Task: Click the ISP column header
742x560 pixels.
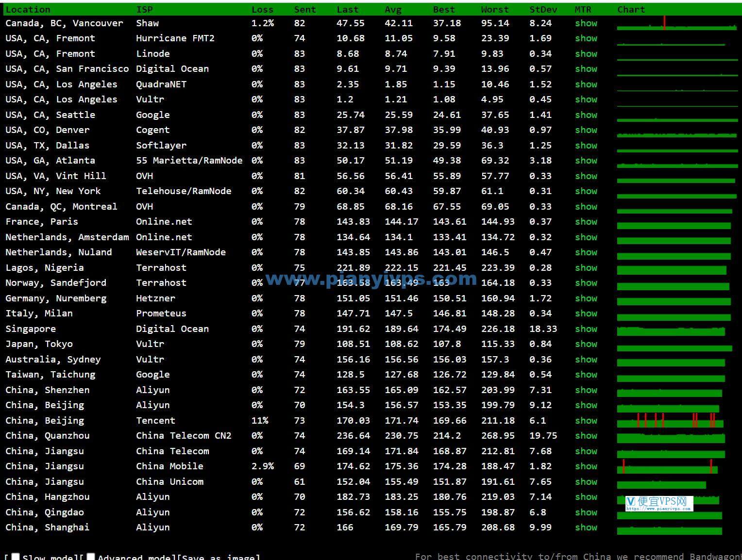Action: click(x=144, y=10)
